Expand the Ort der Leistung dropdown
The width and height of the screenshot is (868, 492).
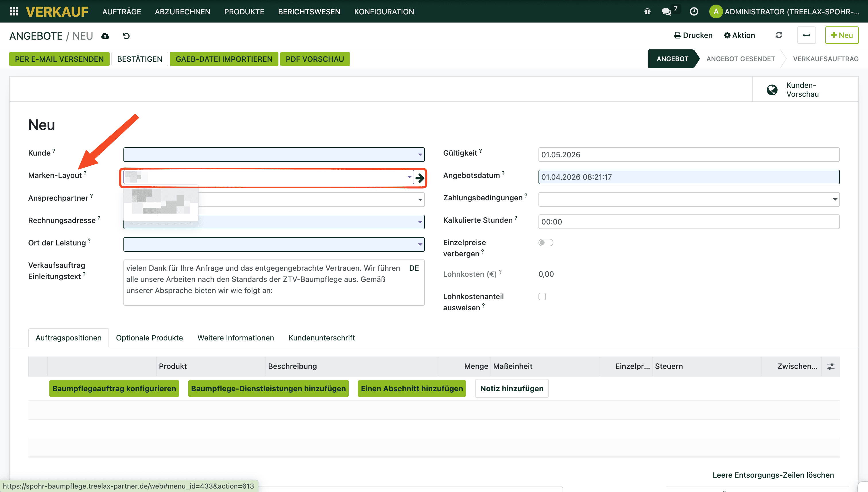point(420,244)
